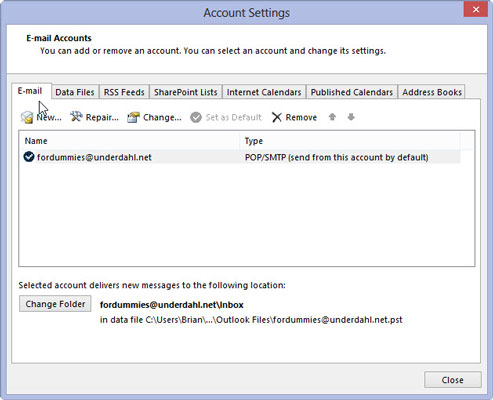493x400 pixels.
Task: Click the Repair... label in the toolbar
Action: (102, 117)
